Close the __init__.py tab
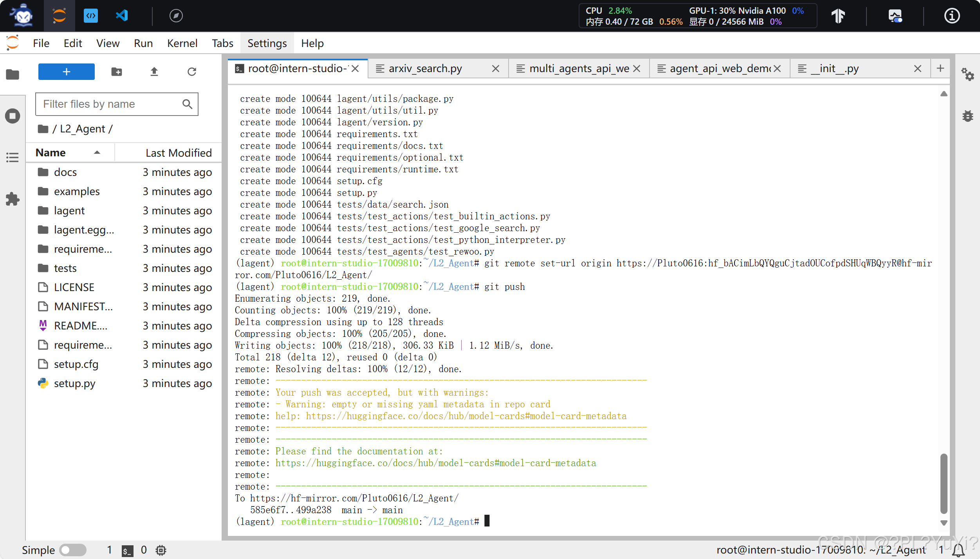The width and height of the screenshot is (980, 559). coord(917,69)
